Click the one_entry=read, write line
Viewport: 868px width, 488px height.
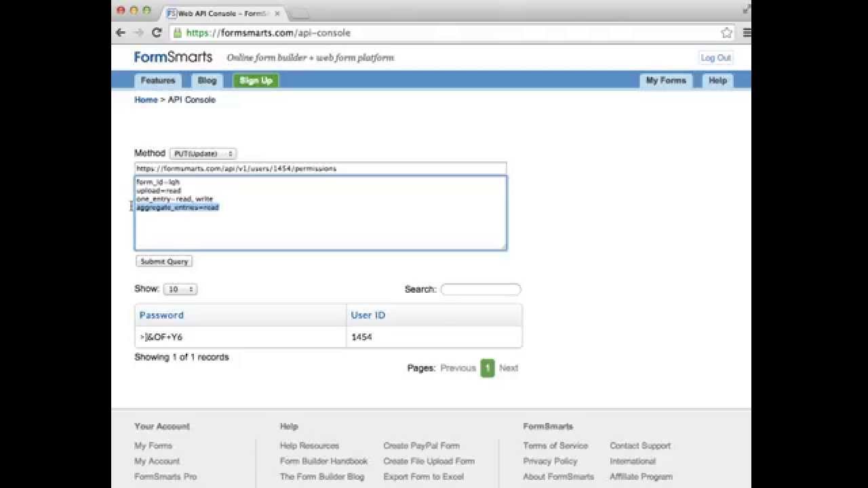[174, 199]
